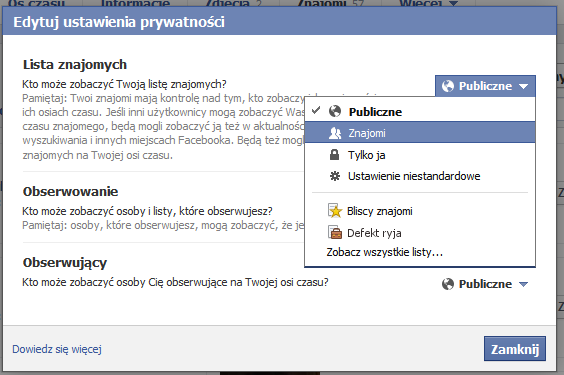Click Edytuj ustawienia prywatności dialog title
The image size is (564, 375).
(x=119, y=22)
